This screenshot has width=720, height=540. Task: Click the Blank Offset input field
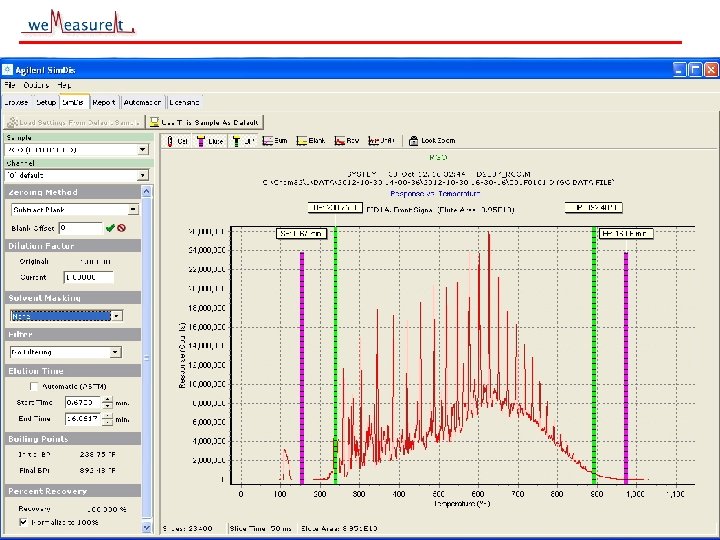[x=80, y=228]
